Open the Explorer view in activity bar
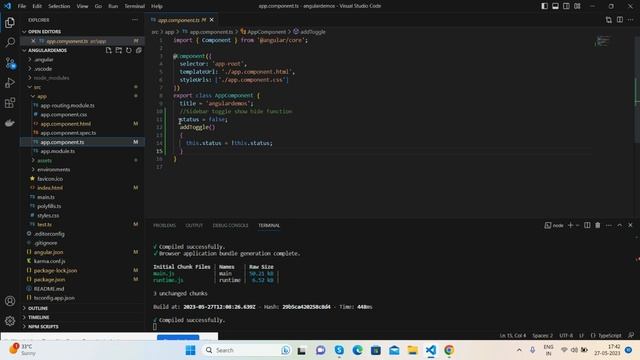 pyautogui.click(x=10, y=22)
